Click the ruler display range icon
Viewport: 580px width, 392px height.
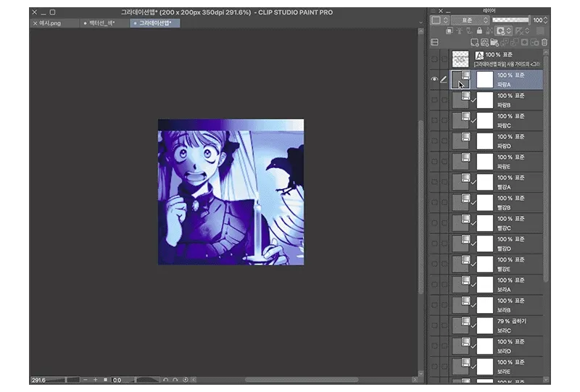tap(519, 31)
